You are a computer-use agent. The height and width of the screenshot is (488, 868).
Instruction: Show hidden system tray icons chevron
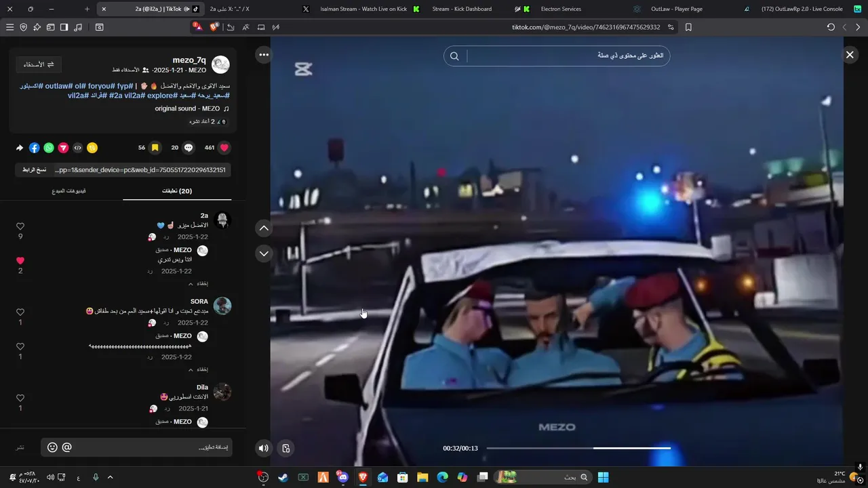pos(111,477)
